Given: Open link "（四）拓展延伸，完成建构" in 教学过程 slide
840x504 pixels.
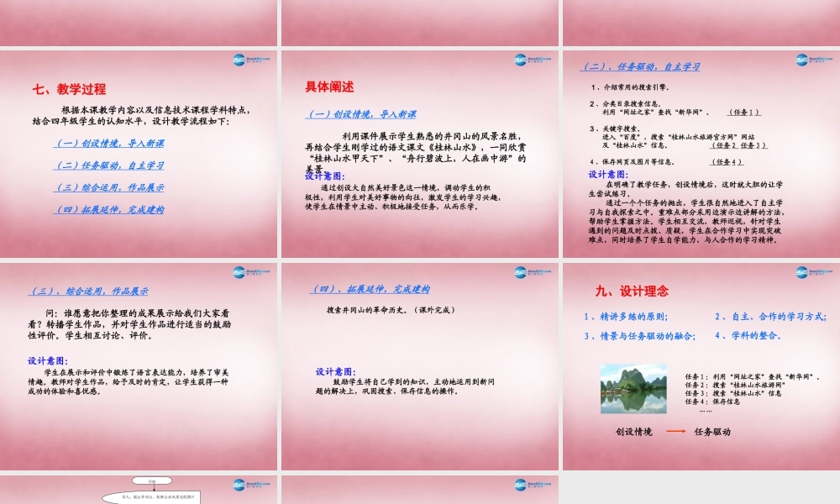Looking at the screenshot, I should tap(109, 209).
